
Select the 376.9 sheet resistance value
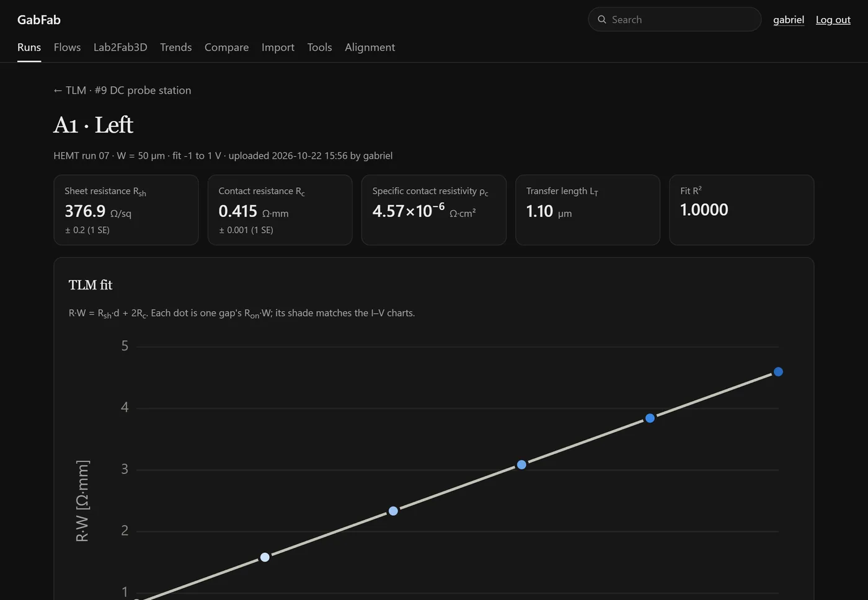click(x=85, y=211)
